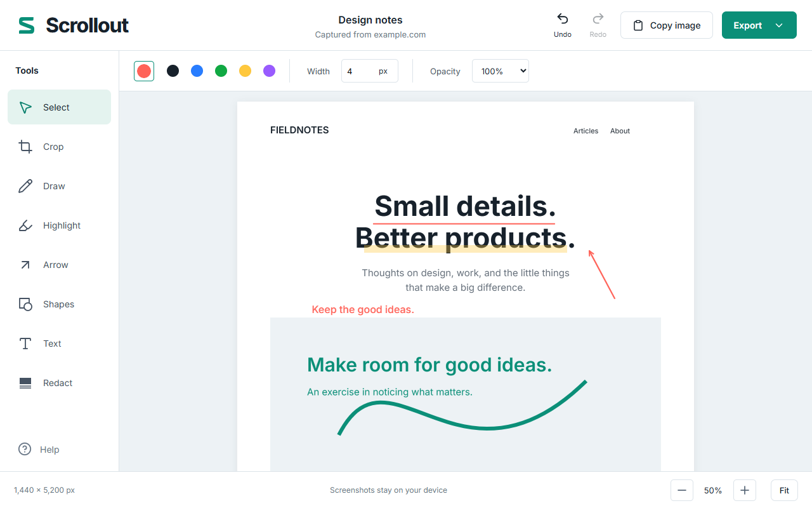
Task: Click 'Captured from example.com' subtitle
Action: pos(370,35)
